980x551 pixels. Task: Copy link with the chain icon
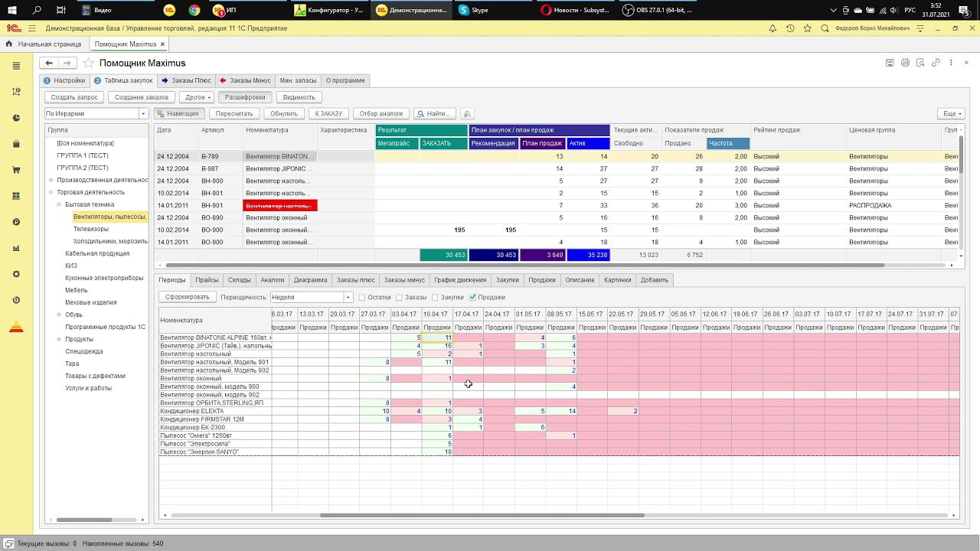tap(936, 63)
